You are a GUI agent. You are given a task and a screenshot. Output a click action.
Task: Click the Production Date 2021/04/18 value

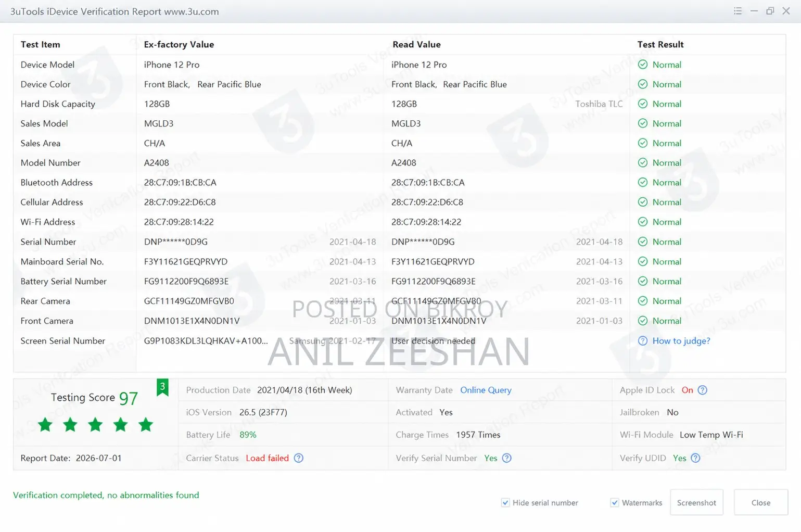(x=304, y=390)
